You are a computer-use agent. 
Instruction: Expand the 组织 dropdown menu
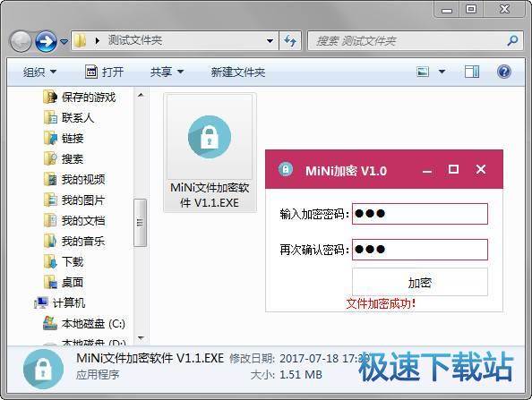tap(39, 72)
